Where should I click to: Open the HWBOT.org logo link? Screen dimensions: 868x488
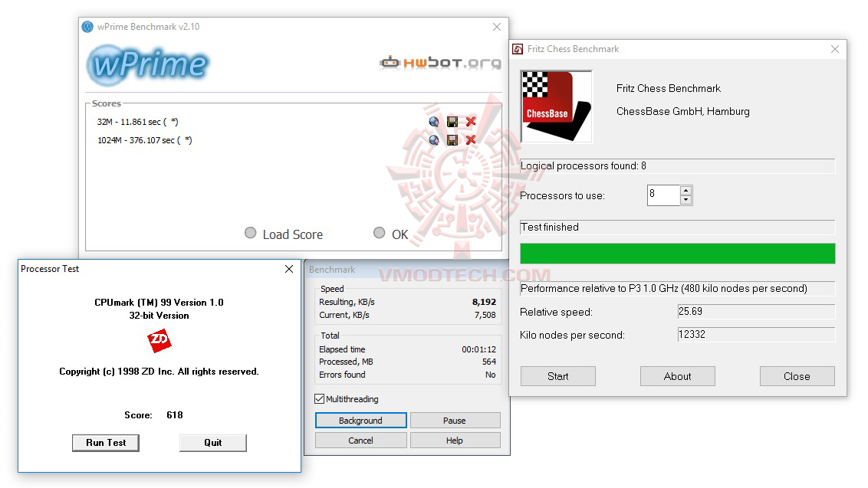coord(441,63)
